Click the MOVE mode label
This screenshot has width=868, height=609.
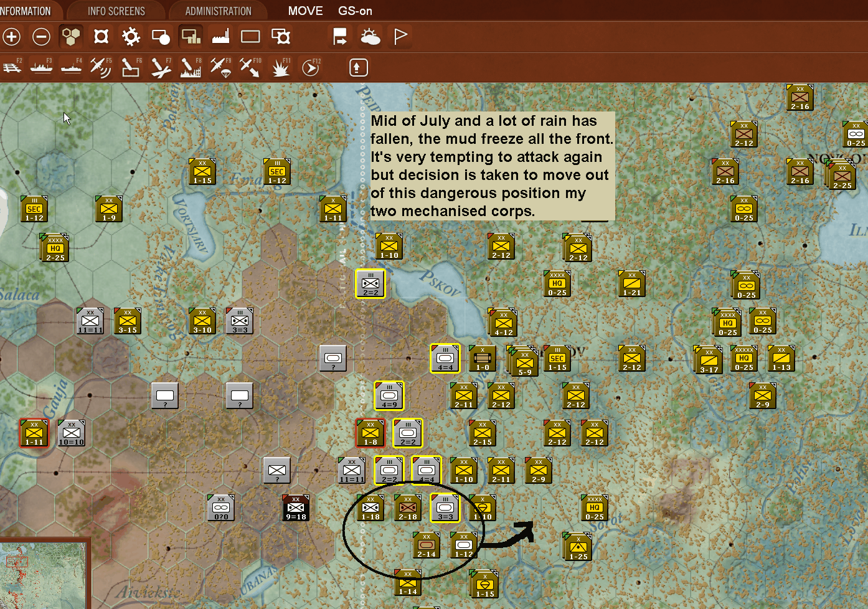305,11
